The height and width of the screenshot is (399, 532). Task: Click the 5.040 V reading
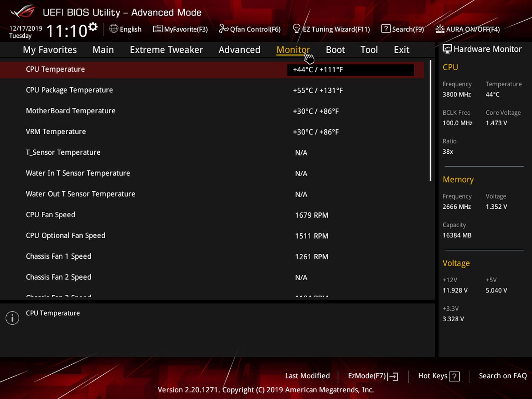coord(497,290)
